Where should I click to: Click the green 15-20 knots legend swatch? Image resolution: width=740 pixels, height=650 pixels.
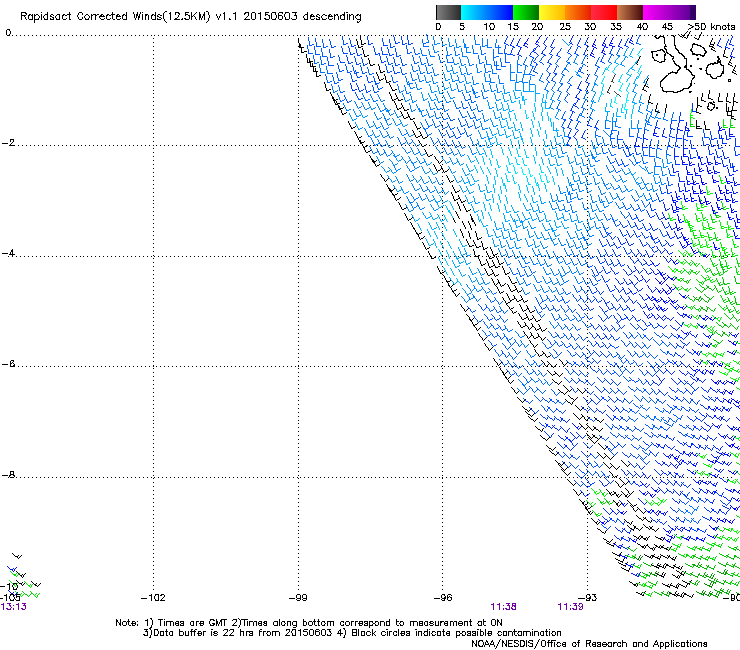pyautogui.click(x=526, y=12)
